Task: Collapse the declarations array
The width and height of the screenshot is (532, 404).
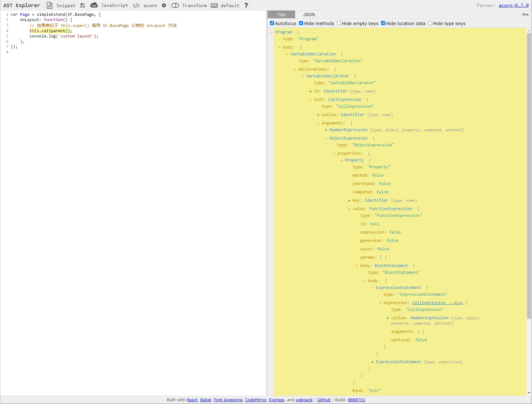Action: pos(295,69)
